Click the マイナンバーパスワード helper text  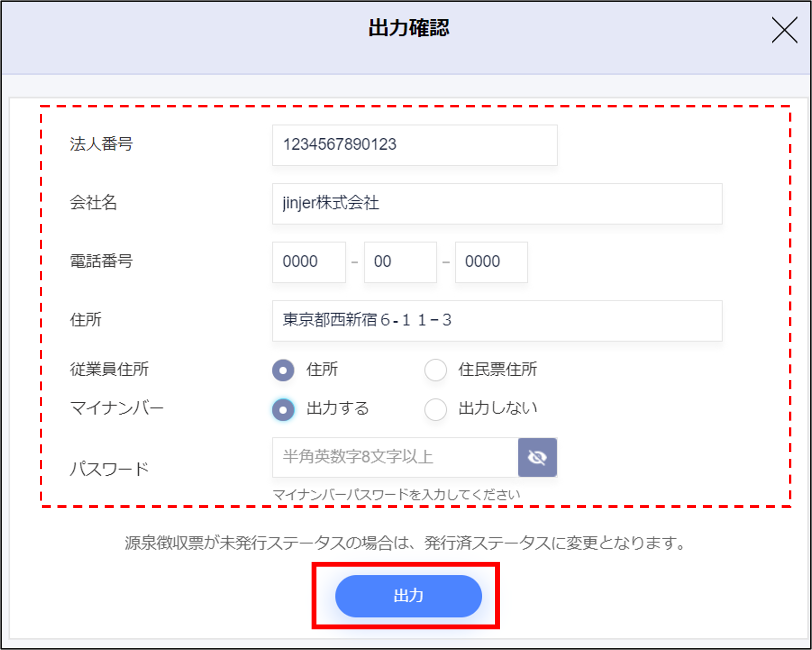[396, 494]
